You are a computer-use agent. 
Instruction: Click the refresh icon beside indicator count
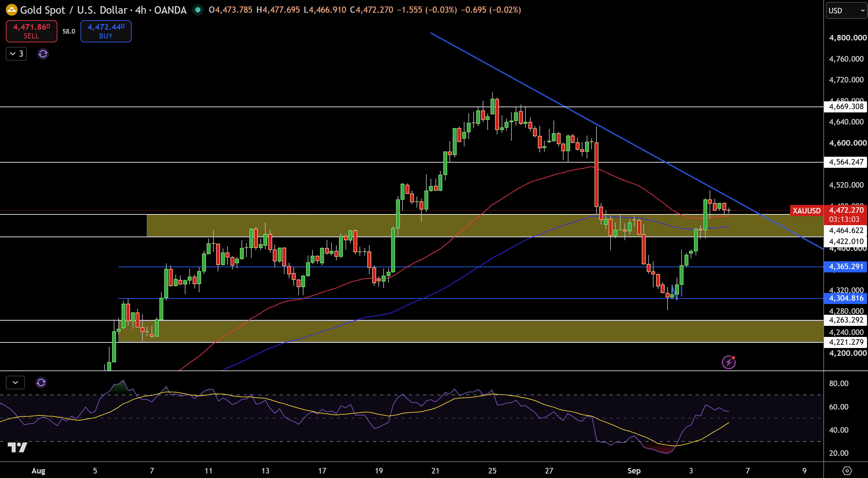(x=43, y=54)
